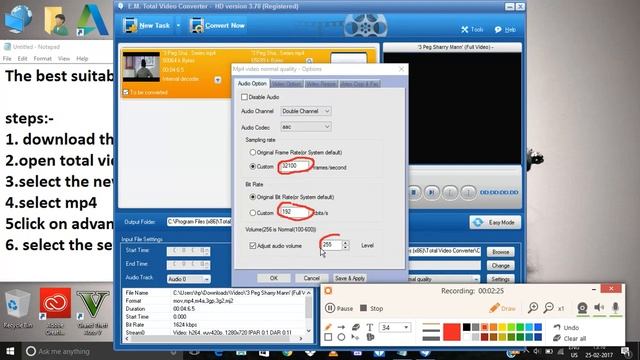The width and height of the screenshot is (640, 360).
Task: Toggle the Adjust audio volume checkbox
Action: (x=253, y=245)
